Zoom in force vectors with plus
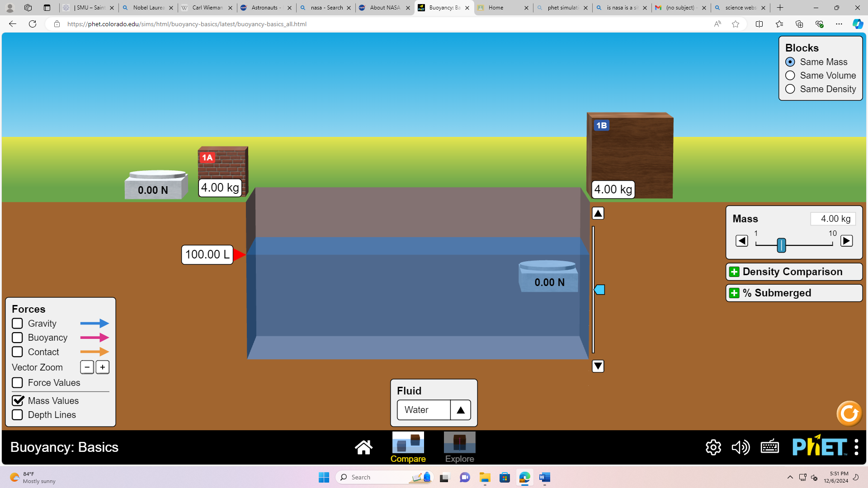Viewport: 868px width, 488px height. (x=103, y=367)
